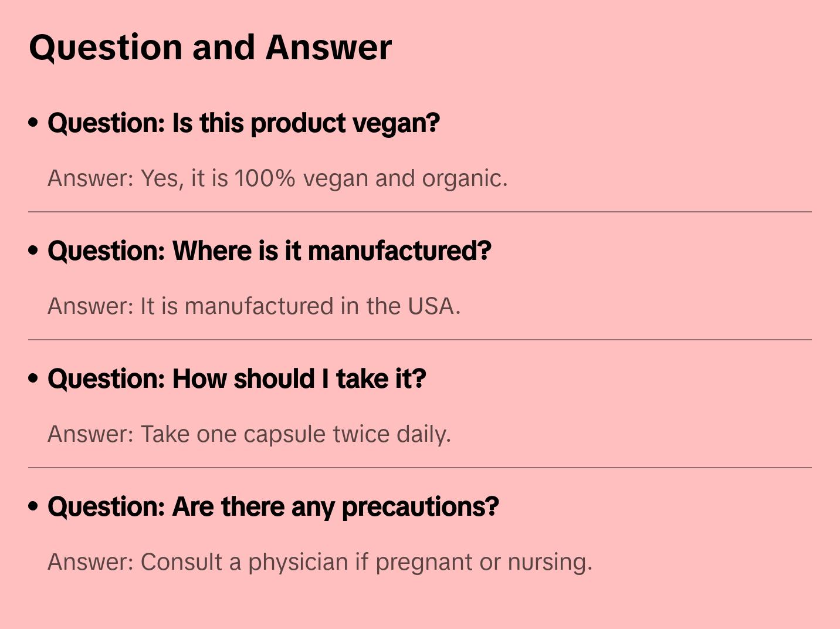The width and height of the screenshot is (840, 629).
Task: Click the divider line below the vegan answer
Action: 420,212
